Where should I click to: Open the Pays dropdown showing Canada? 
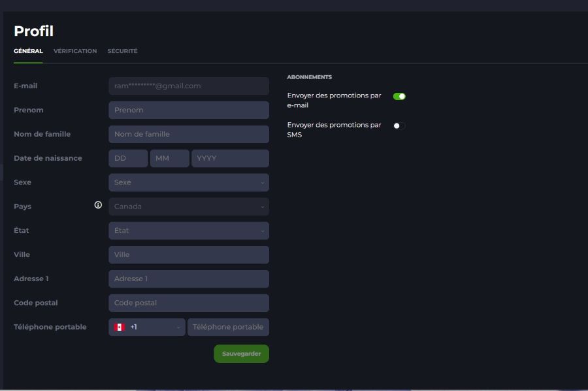[189, 207]
